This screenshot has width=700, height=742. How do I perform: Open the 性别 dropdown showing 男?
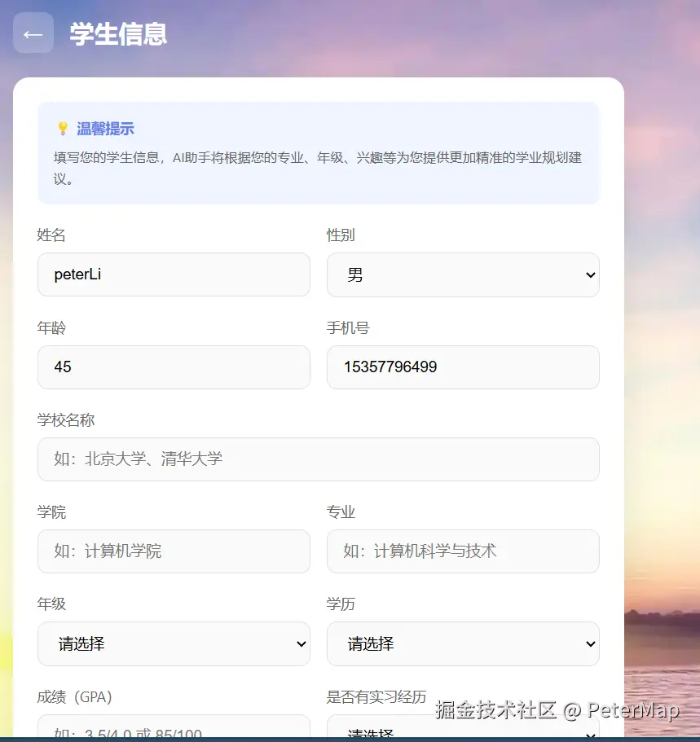click(463, 274)
